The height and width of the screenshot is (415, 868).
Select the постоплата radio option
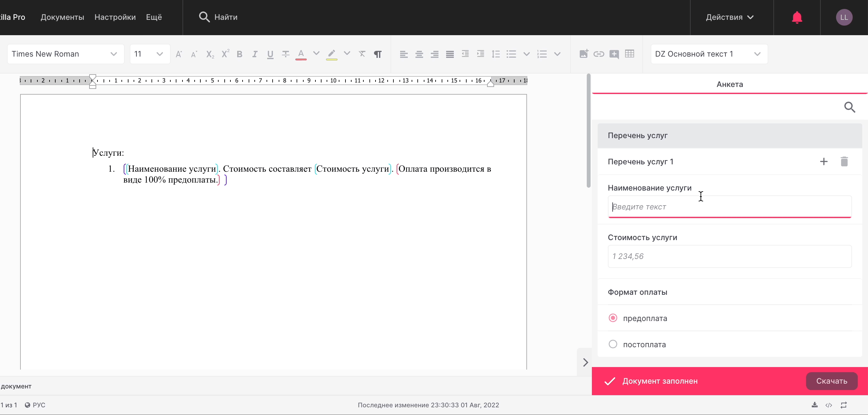(613, 344)
